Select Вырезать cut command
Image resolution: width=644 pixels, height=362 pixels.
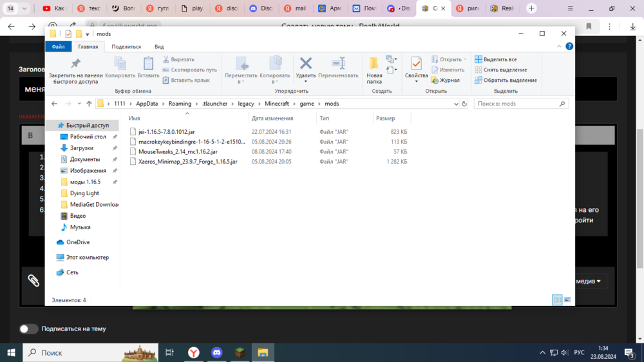[x=178, y=59]
